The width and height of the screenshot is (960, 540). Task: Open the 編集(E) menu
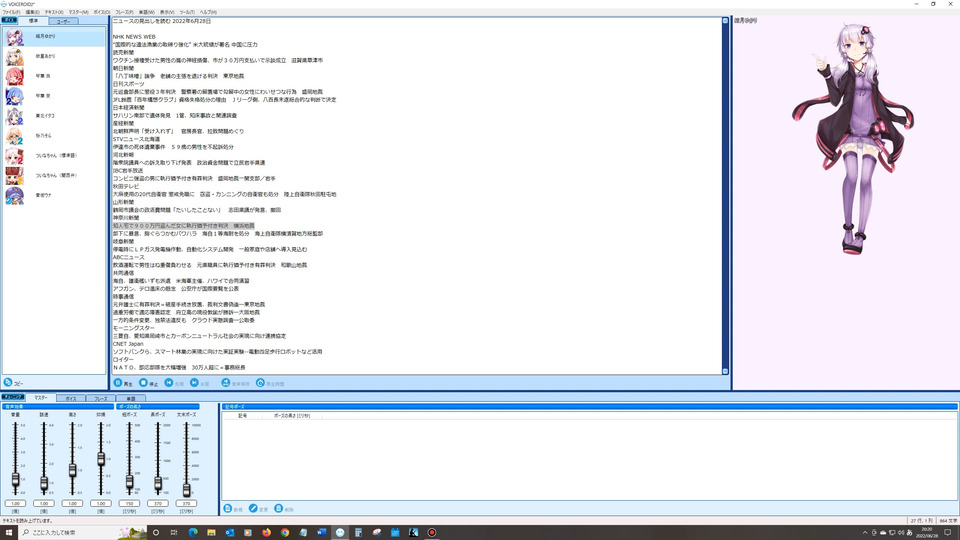click(32, 12)
